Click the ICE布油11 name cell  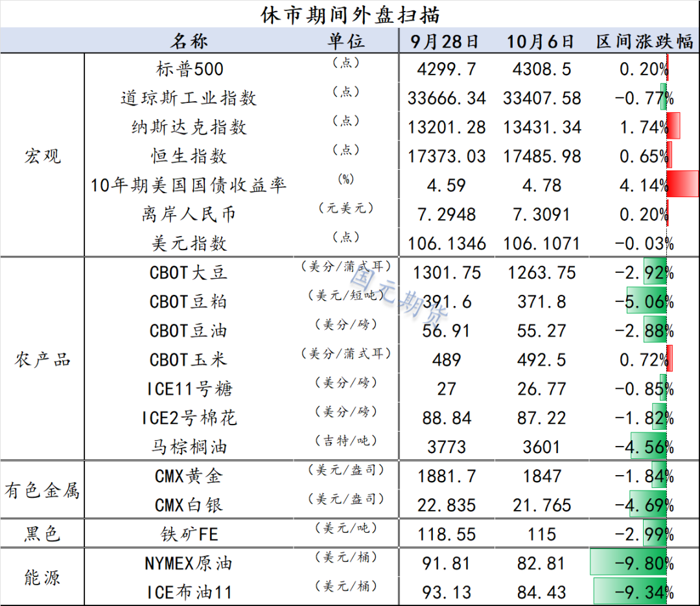point(190,592)
